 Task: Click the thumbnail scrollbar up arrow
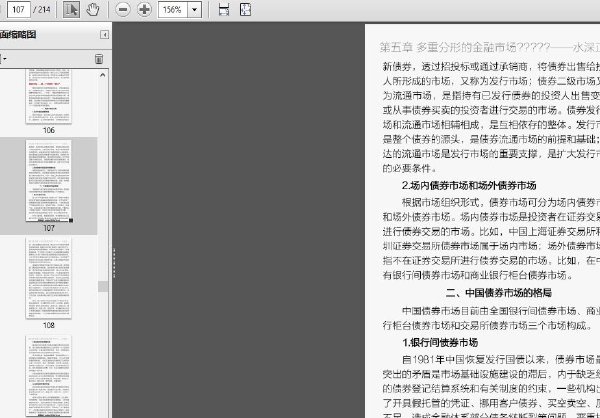coord(103,75)
